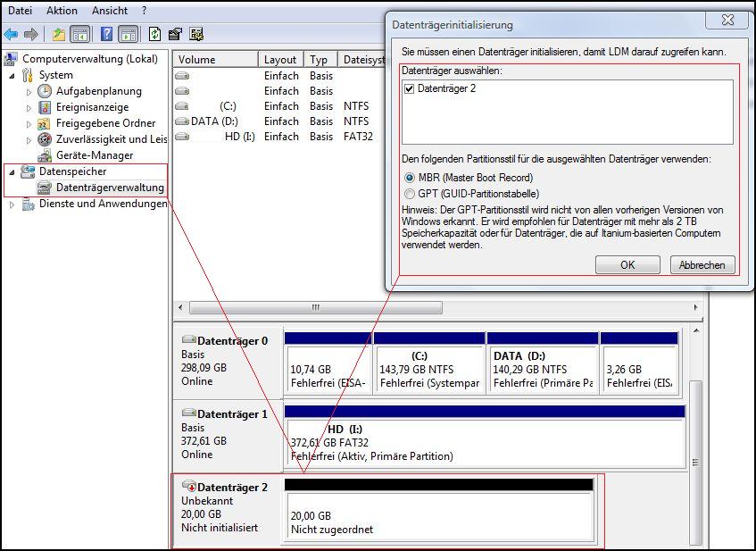Select MBR (Master Boot Record) option
Image resolution: width=756 pixels, height=551 pixels.
point(410,178)
